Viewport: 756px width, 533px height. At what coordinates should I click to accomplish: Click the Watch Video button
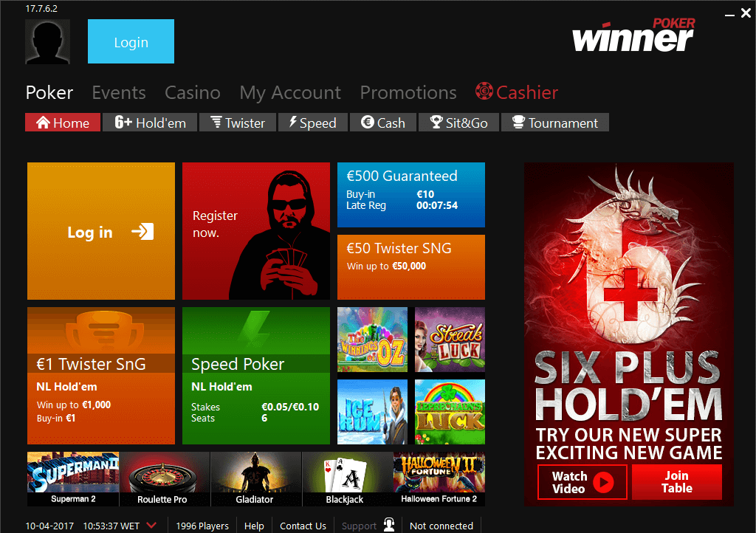coord(582,482)
